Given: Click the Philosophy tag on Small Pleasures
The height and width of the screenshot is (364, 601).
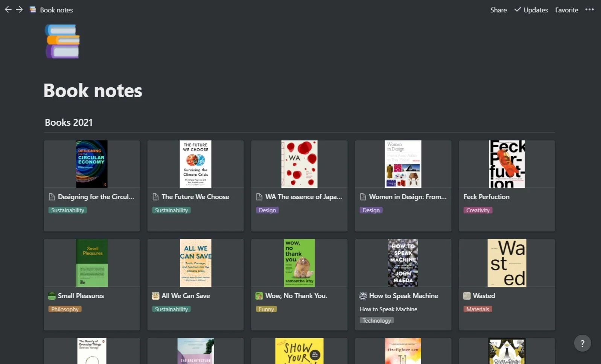Looking at the screenshot, I should 65,309.
